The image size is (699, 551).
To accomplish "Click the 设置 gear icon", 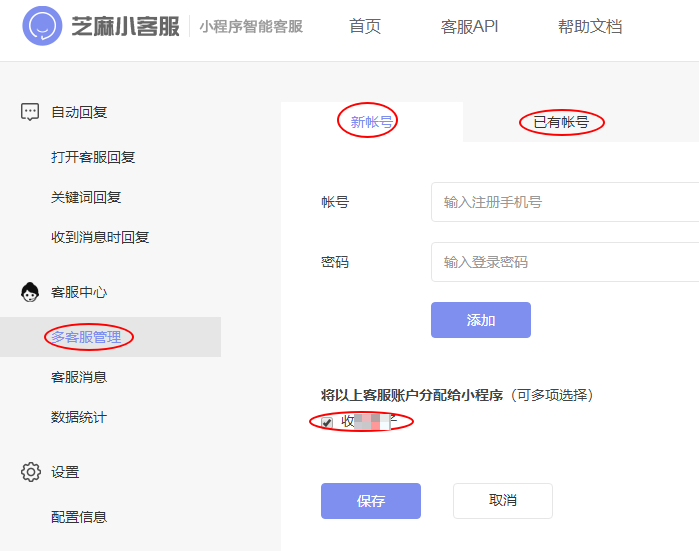I will (30, 472).
